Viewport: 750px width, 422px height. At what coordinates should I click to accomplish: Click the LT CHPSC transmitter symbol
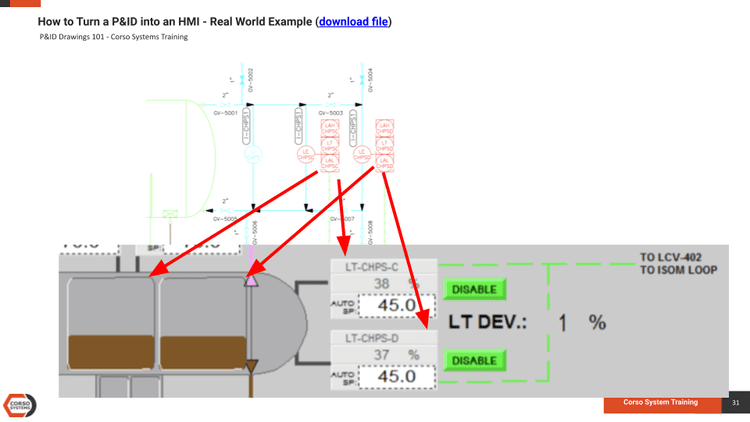tap(330, 145)
